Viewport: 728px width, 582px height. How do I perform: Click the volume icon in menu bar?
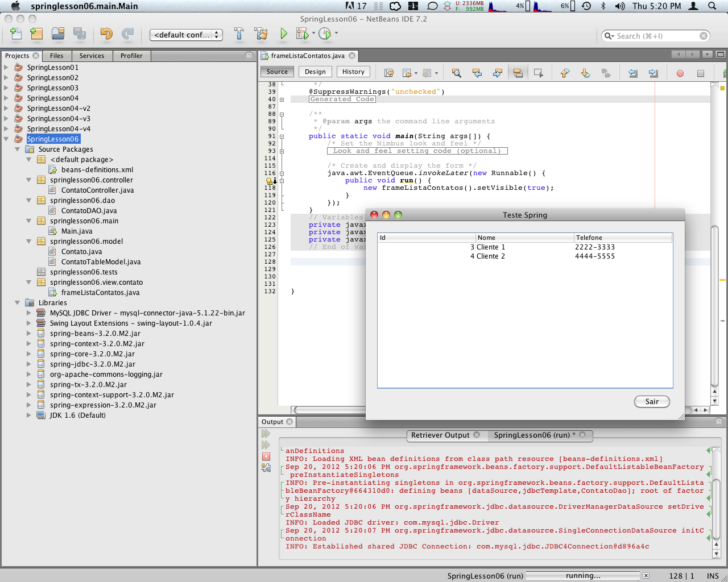tap(620, 6)
